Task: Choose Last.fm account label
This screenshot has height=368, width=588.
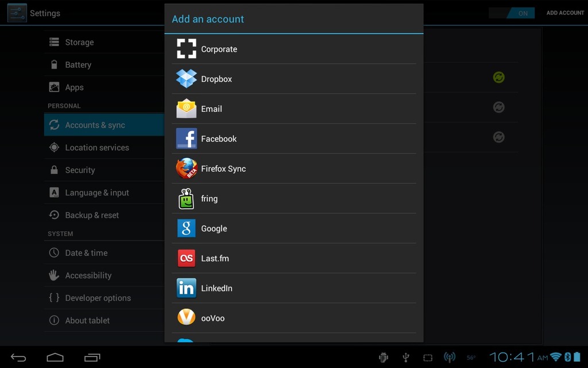Action: point(215,258)
